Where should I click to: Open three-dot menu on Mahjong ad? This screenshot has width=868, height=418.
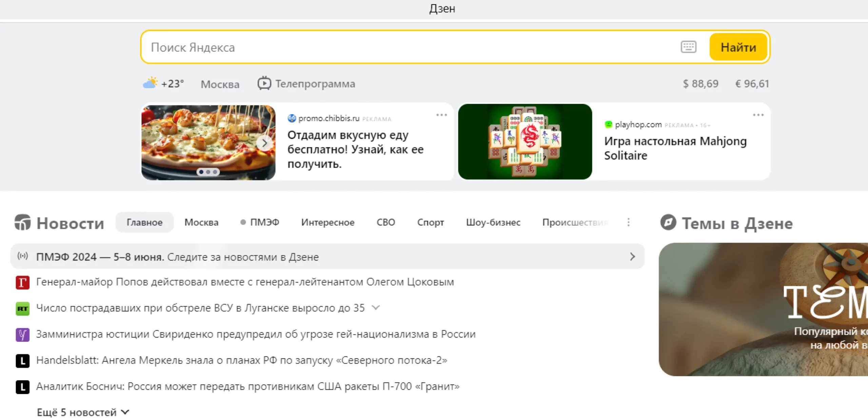[x=758, y=115]
